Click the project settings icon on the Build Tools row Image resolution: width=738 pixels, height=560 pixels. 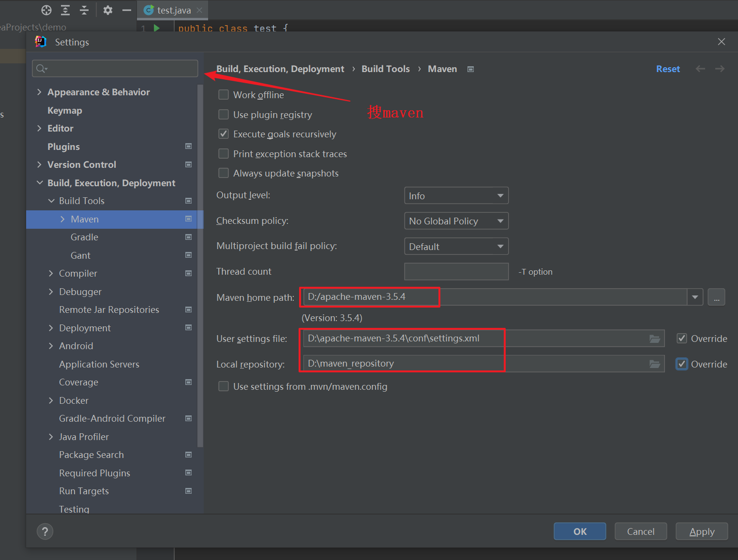189,201
